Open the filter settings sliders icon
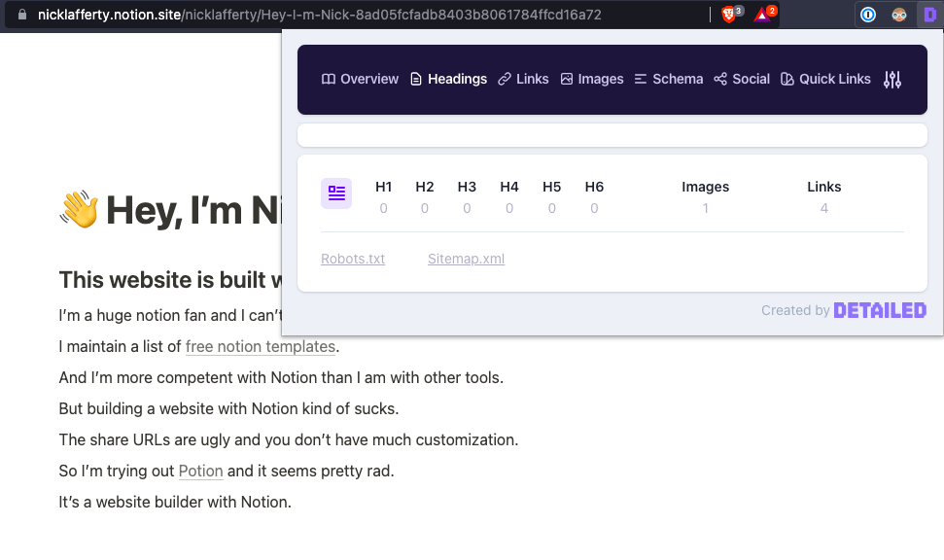Viewport: 944px width, 560px height. click(892, 79)
